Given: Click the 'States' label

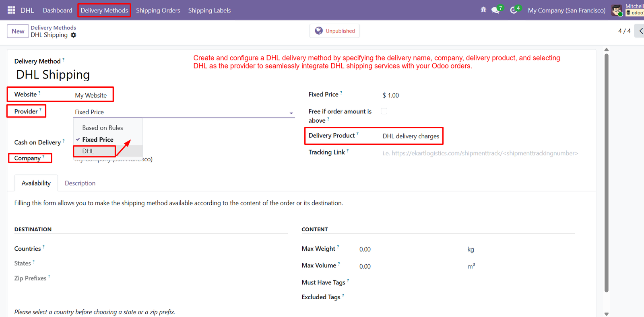Looking at the screenshot, I should [23, 263].
